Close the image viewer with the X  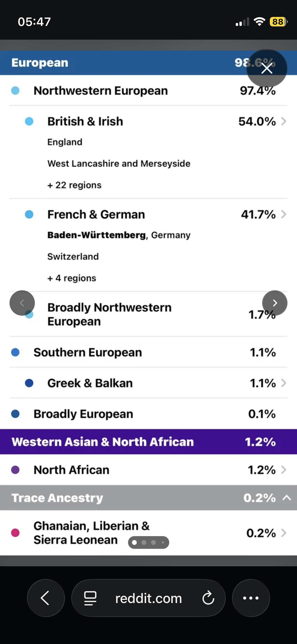[267, 68]
